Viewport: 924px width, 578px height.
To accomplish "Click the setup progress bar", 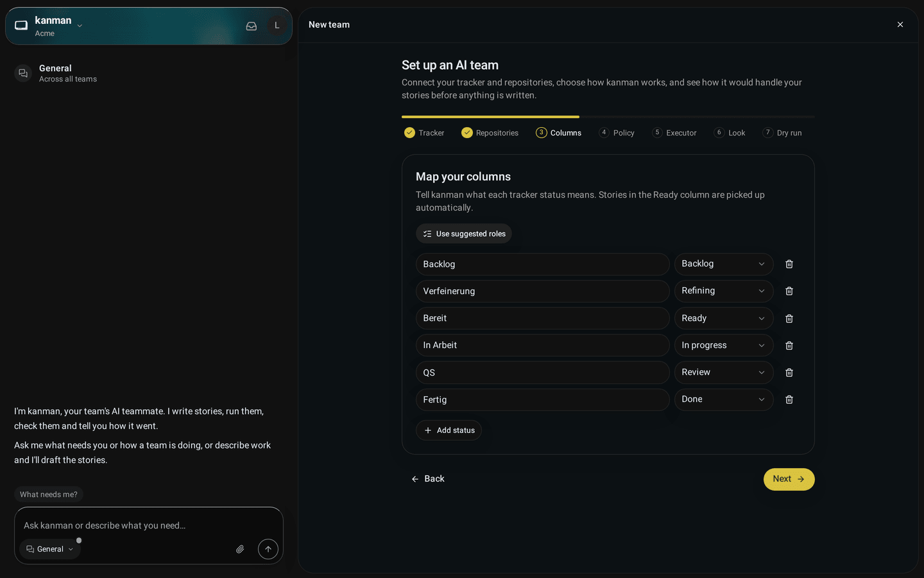I will coord(608,117).
